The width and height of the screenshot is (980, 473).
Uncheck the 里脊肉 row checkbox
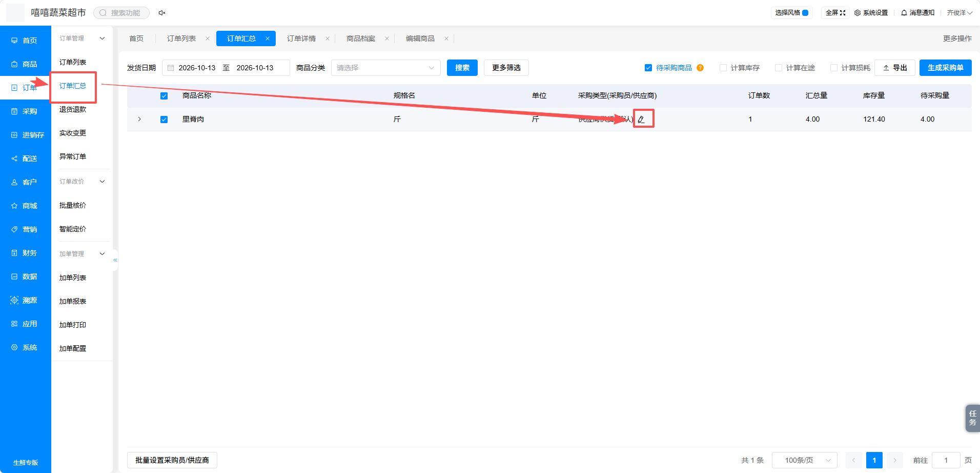(164, 120)
